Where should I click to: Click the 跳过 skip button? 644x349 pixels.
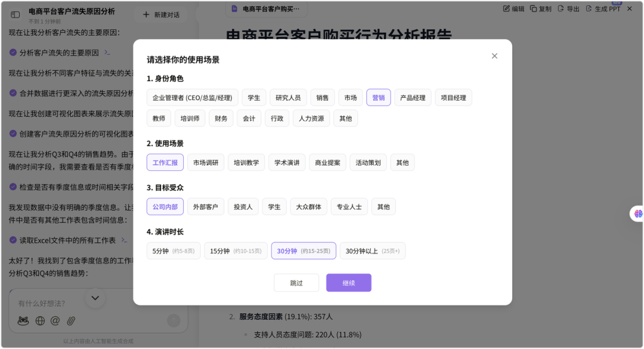pyautogui.click(x=296, y=282)
